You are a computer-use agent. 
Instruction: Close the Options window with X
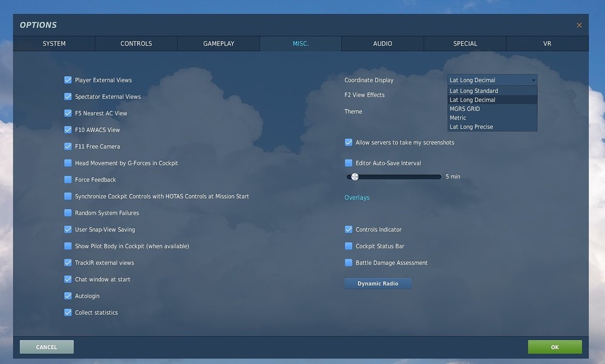pos(579,25)
